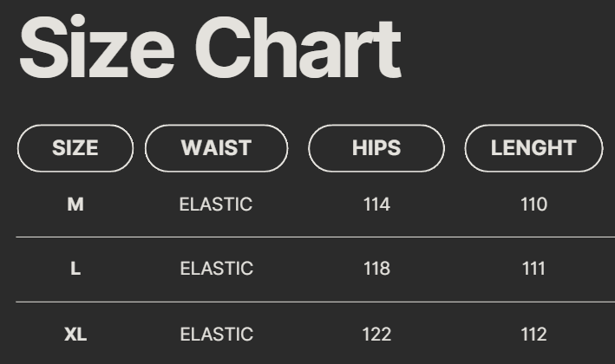Screen dimensions: 615x364
Task: Select the LENGHT column header
Action: (x=533, y=148)
